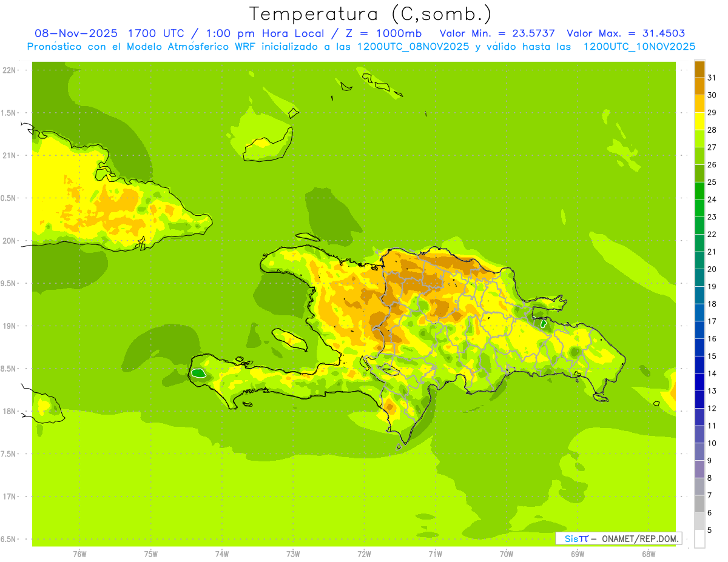728x562 pixels.
Task: Click the legend value 20
Action: [x=712, y=269]
